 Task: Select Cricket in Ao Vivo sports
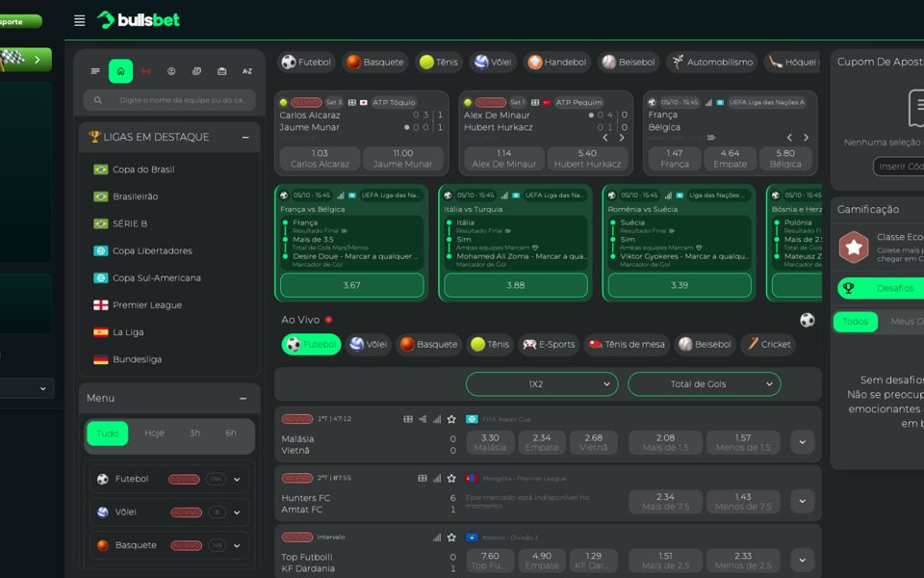[768, 345]
